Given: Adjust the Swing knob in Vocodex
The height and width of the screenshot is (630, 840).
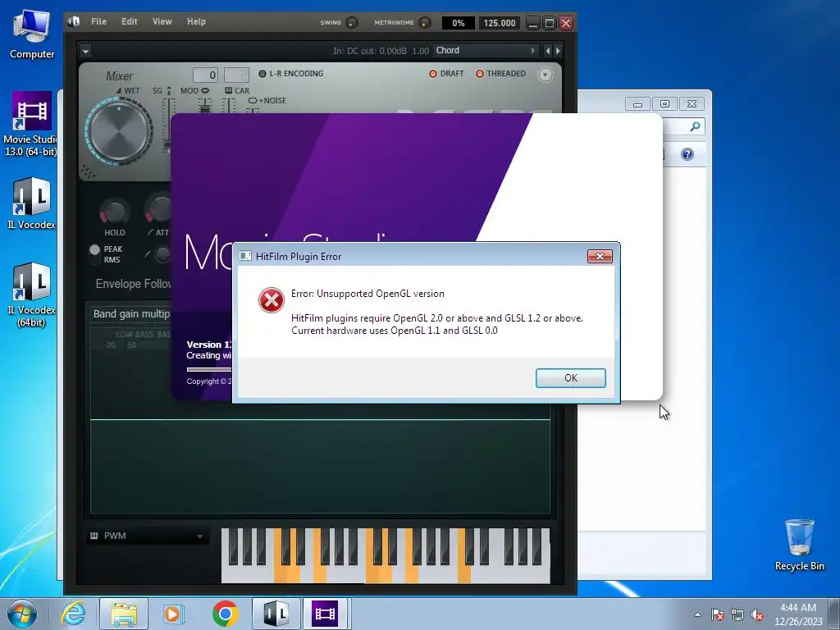Looking at the screenshot, I should pyautogui.click(x=352, y=22).
